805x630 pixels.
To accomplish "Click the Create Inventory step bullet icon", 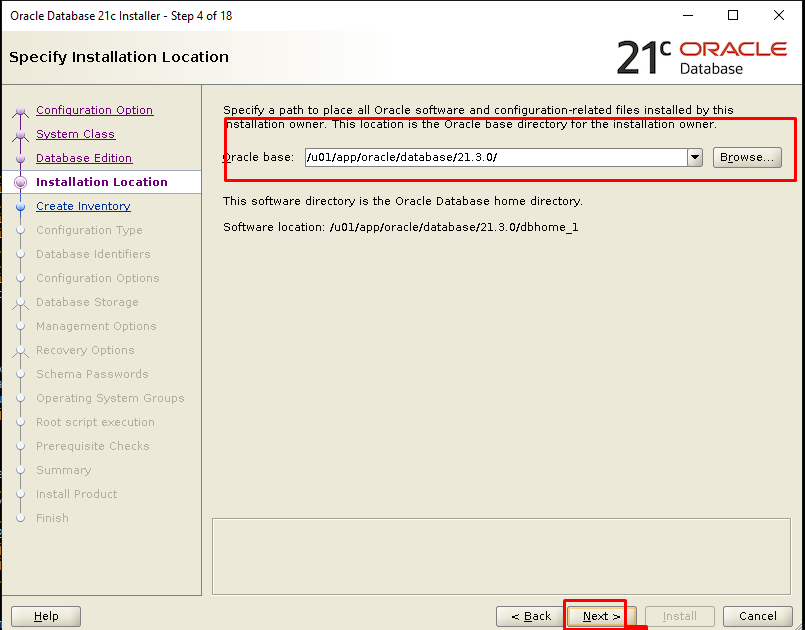I will pyautogui.click(x=21, y=206).
